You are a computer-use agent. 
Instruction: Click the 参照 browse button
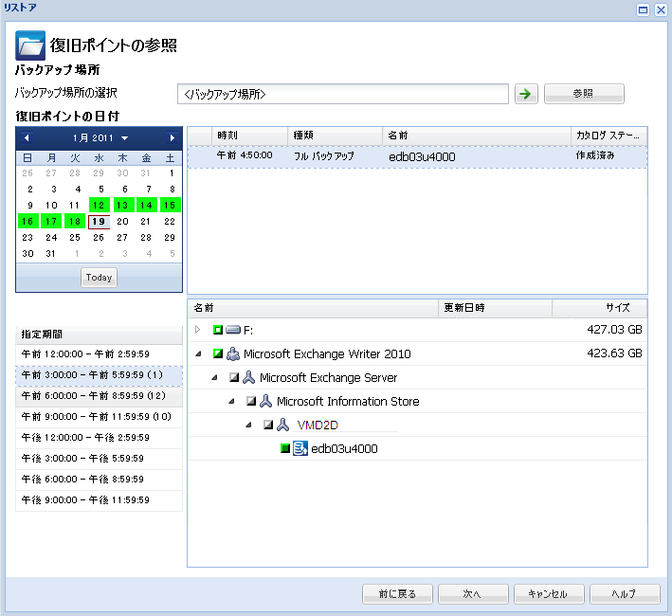coord(583,93)
